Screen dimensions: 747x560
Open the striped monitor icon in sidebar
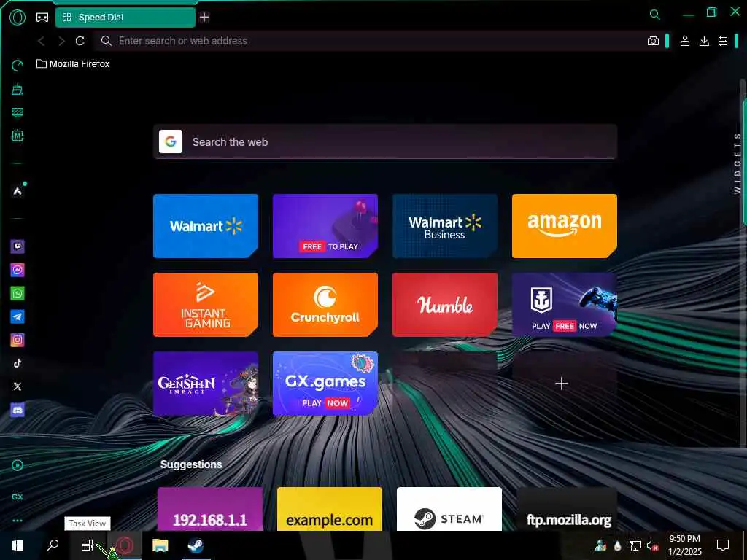point(18,112)
